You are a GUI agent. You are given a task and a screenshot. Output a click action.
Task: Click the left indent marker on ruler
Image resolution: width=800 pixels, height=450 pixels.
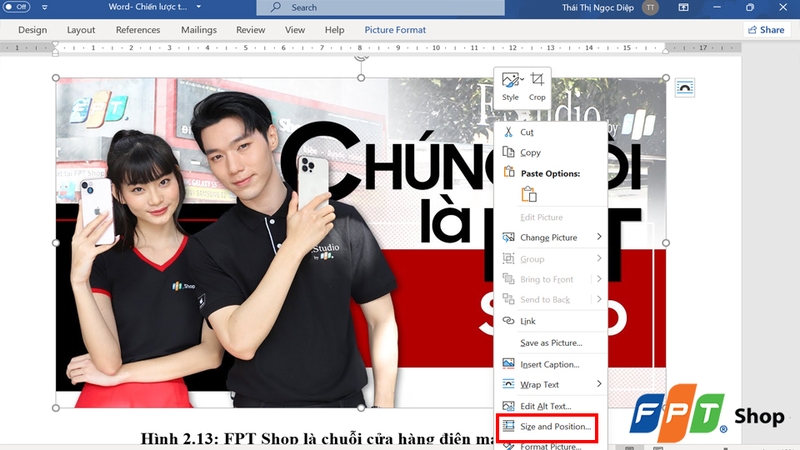[x=55, y=48]
